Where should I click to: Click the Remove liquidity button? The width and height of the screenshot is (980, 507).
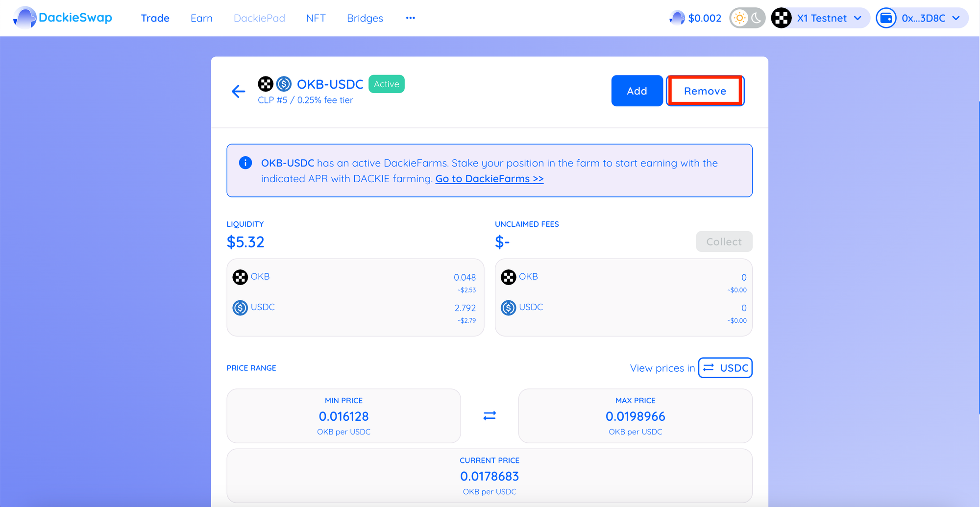(705, 91)
